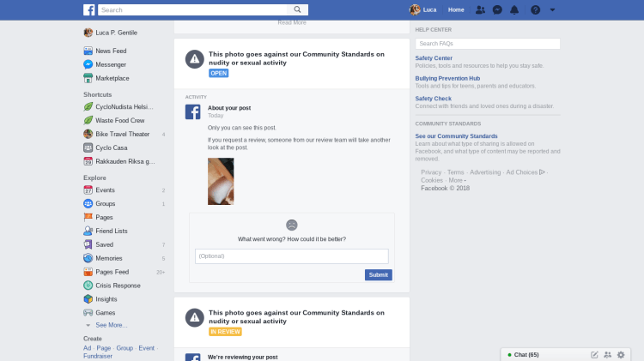Click the Group link under Create
Image resolution: width=644 pixels, height=361 pixels.
(125, 348)
